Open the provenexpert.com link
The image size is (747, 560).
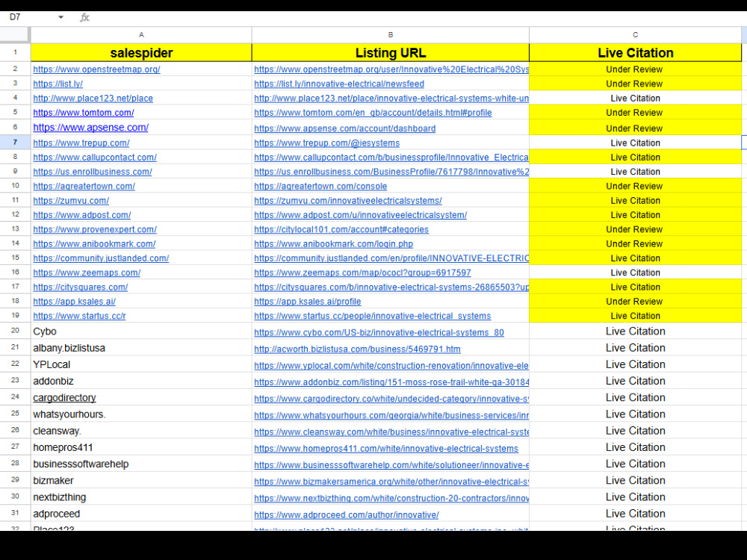click(x=95, y=229)
